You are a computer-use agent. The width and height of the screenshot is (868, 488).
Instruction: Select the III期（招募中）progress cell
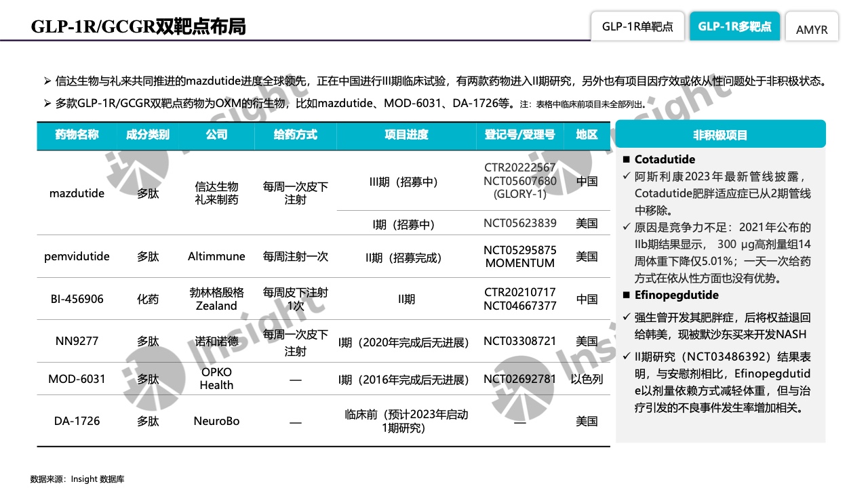[406, 182]
